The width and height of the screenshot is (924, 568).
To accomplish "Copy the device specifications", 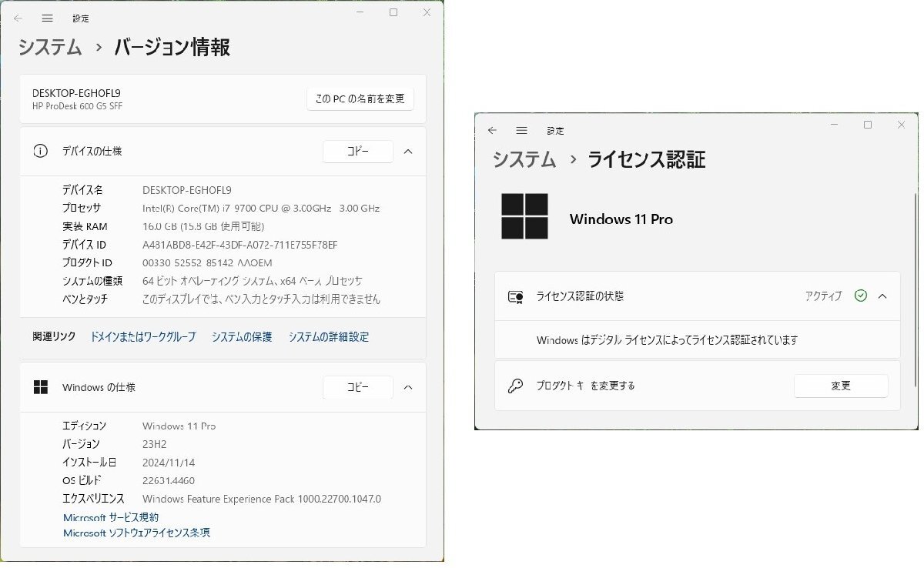I will [x=358, y=152].
